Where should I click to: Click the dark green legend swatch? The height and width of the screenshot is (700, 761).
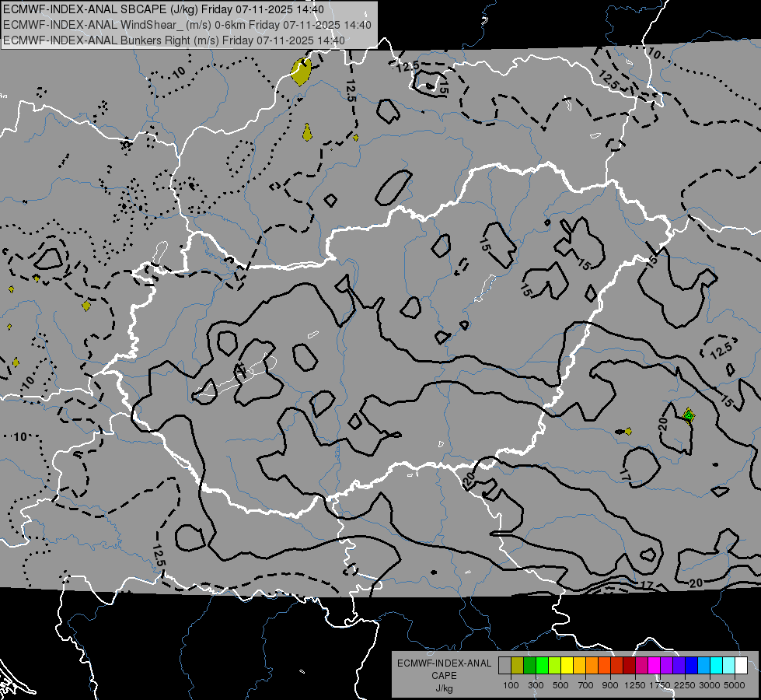pos(530,665)
